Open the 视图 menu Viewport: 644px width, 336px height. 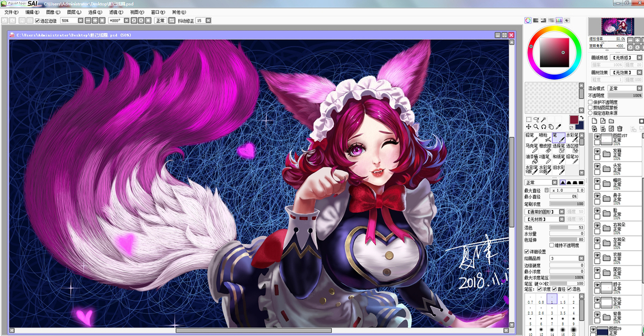point(137,12)
